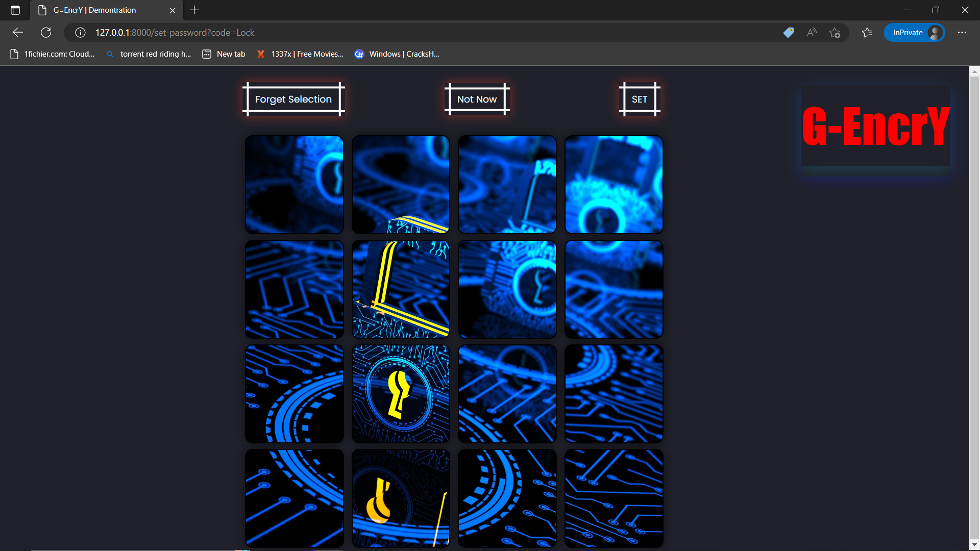Close the G=EncrY Demontration tab
The width and height of the screenshot is (980, 551).
click(x=173, y=10)
